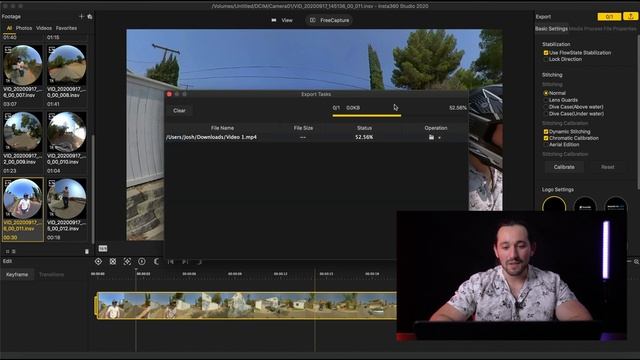Select the Videos footage tab

(x=44, y=28)
